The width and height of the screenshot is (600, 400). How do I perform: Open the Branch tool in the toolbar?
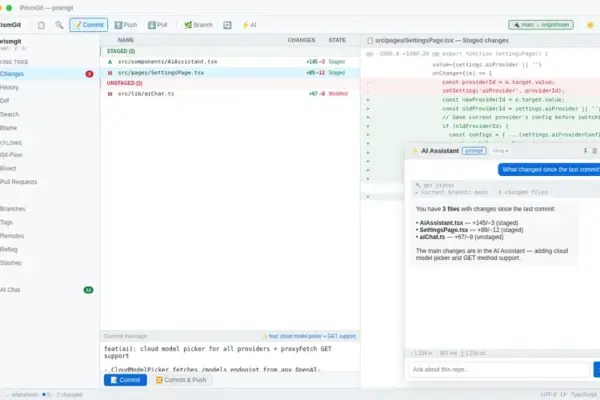198,25
